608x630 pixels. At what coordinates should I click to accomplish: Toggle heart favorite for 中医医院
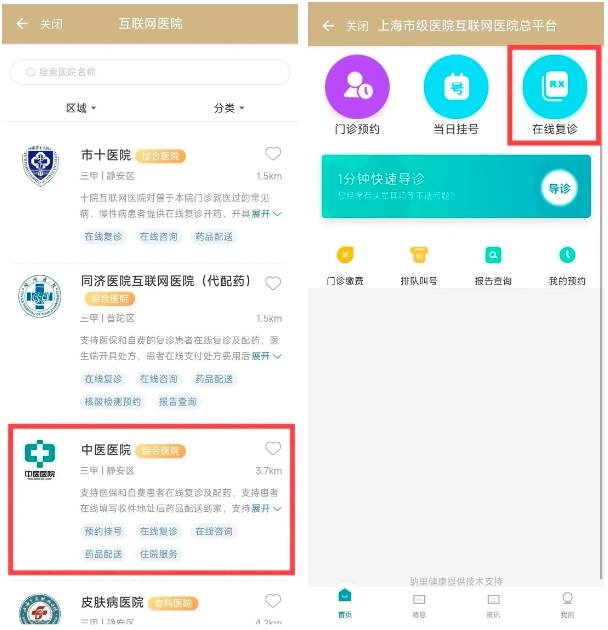click(273, 448)
